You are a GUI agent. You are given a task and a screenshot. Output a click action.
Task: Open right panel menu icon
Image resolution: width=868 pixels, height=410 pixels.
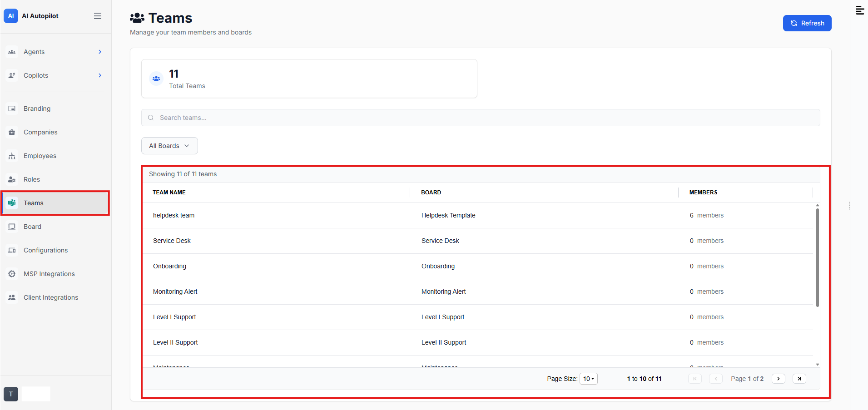point(860,10)
